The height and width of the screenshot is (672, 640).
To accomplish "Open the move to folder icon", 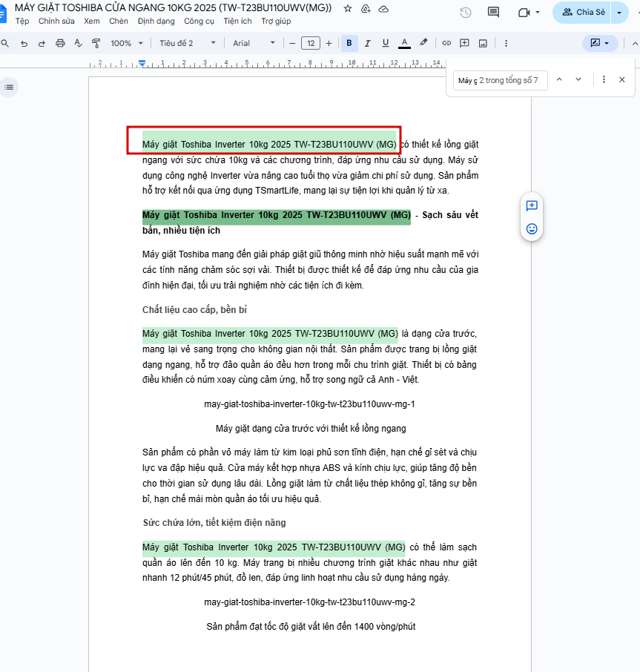I will tap(366, 9).
